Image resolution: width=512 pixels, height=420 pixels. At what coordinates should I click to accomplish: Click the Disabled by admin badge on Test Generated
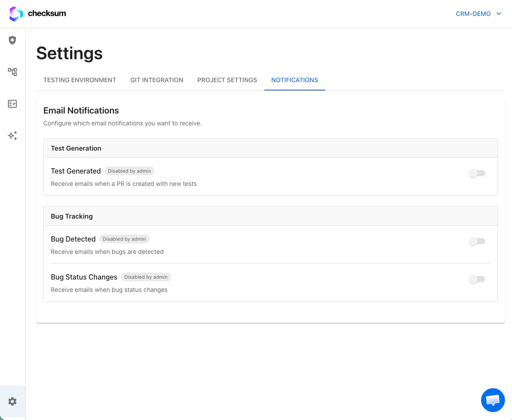[x=129, y=171]
